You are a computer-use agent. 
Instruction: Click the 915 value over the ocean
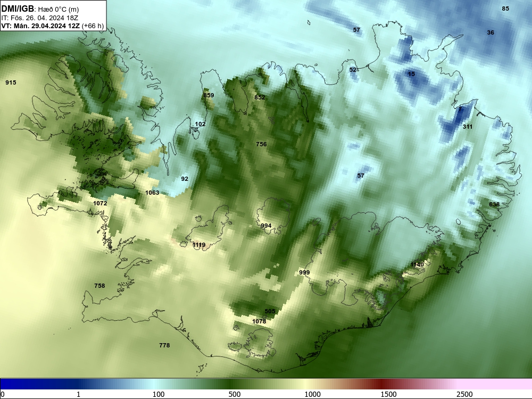11,82
